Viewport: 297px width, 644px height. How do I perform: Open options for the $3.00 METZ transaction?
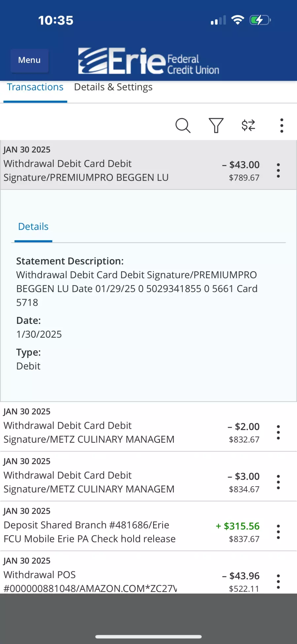click(278, 482)
